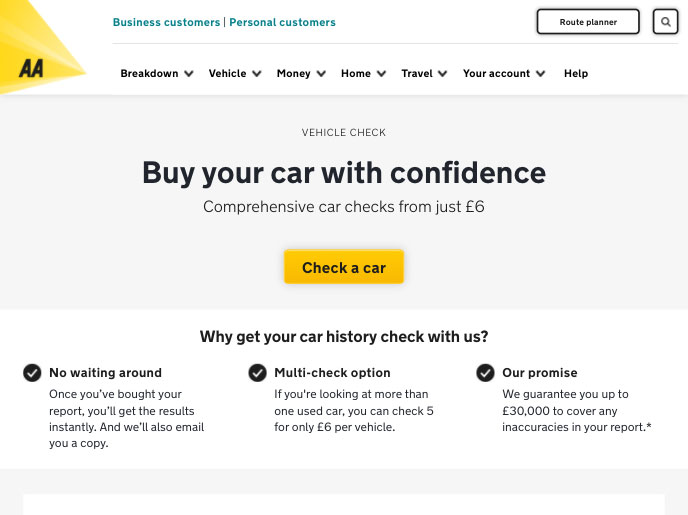Expand the Breakdown menu chevron

pyautogui.click(x=189, y=74)
